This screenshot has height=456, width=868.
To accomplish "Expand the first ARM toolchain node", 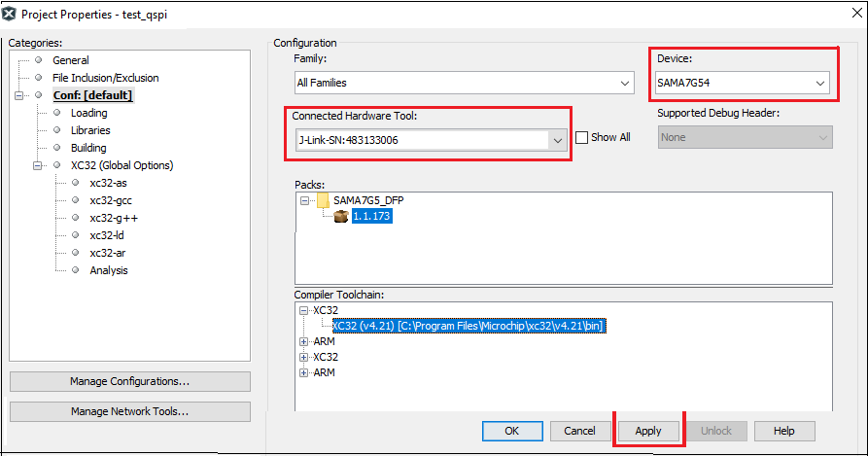I will click(x=303, y=341).
